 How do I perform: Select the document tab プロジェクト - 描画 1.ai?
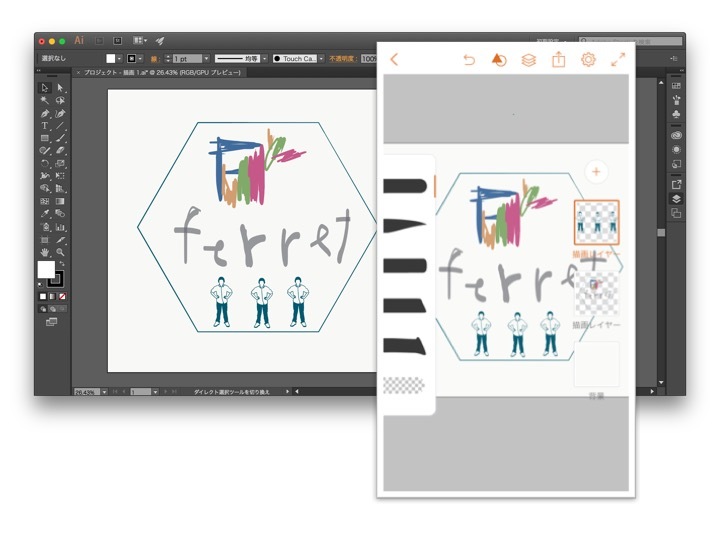point(162,73)
